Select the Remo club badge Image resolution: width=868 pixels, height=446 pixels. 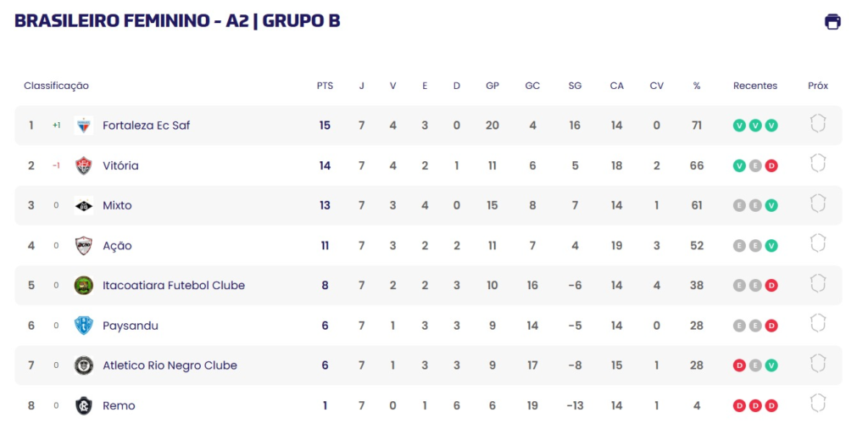click(84, 405)
